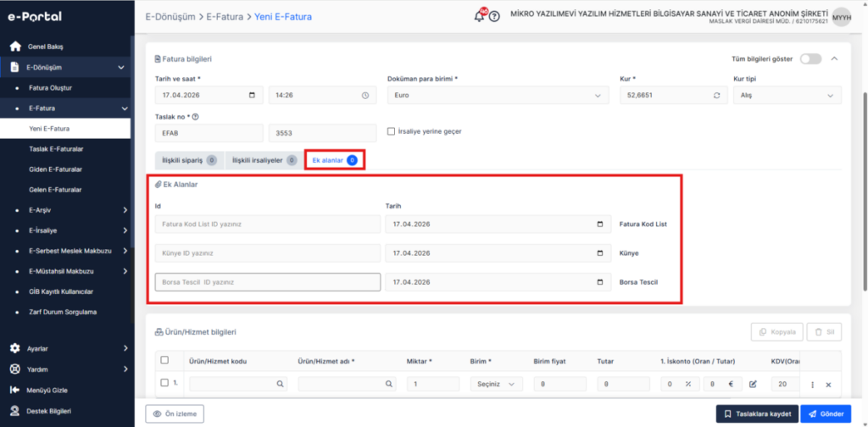Click the Ön izleme button
868x427 pixels.
click(175, 413)
